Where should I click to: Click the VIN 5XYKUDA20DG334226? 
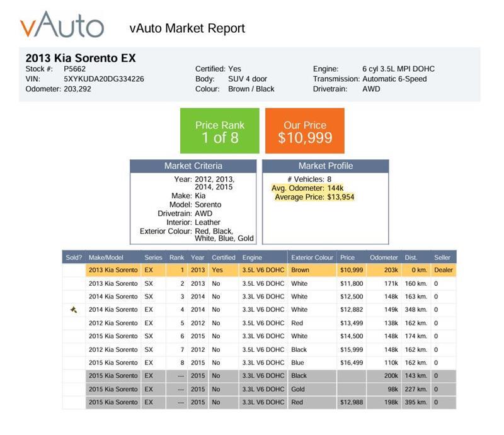coord(104,79)
